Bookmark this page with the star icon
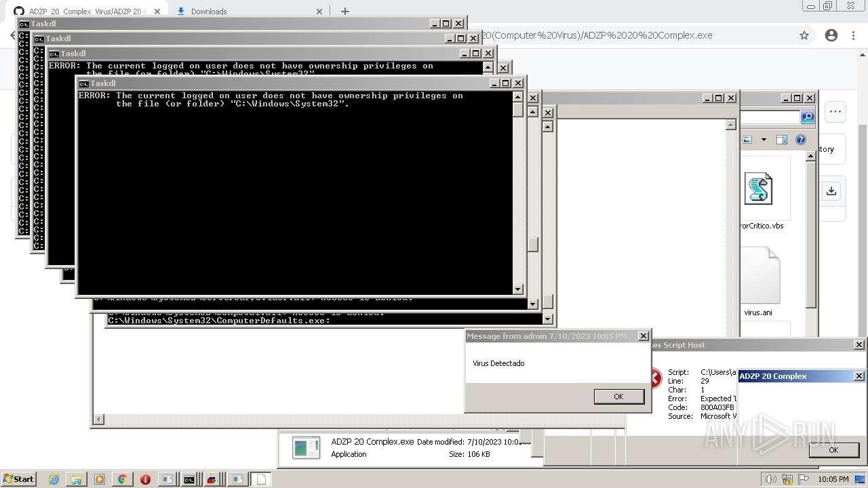Viewport: 868px width, 488px height. [804, 35]
